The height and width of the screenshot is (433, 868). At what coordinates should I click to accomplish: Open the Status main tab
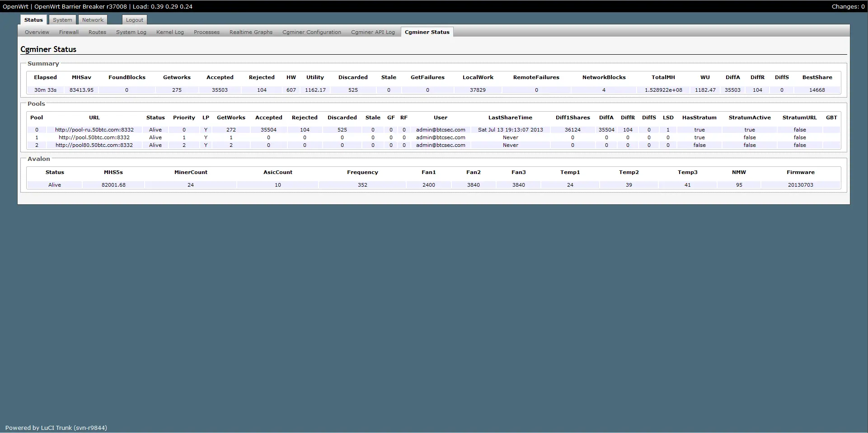point(33,20)
